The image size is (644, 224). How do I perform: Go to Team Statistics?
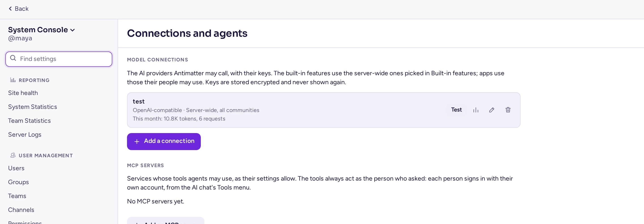(x=29, y=121)
